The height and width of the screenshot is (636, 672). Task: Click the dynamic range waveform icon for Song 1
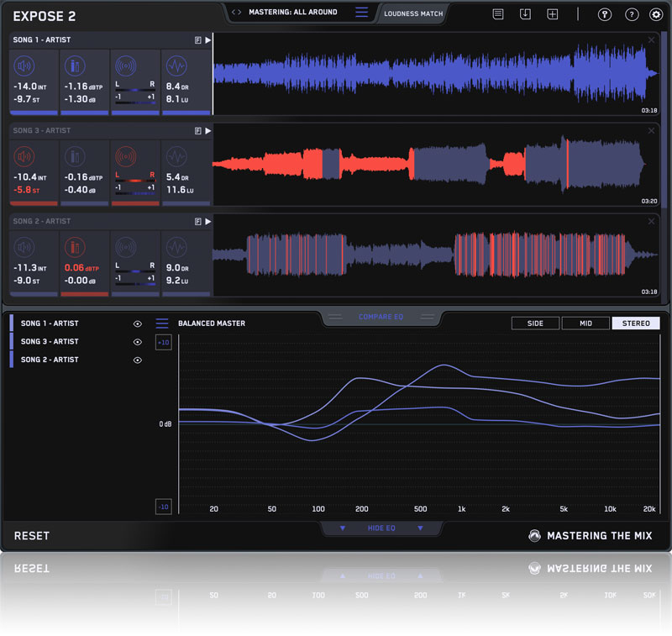pos(176,66)
